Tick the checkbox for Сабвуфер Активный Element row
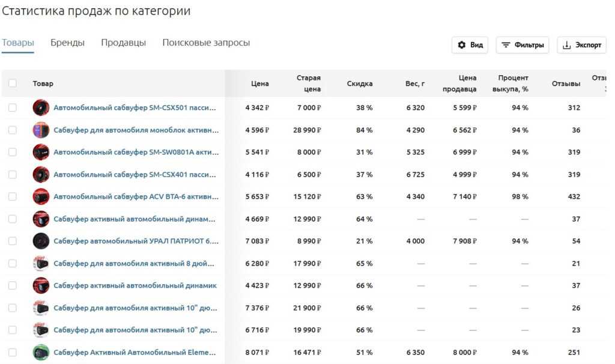 (x=13, y=353)
